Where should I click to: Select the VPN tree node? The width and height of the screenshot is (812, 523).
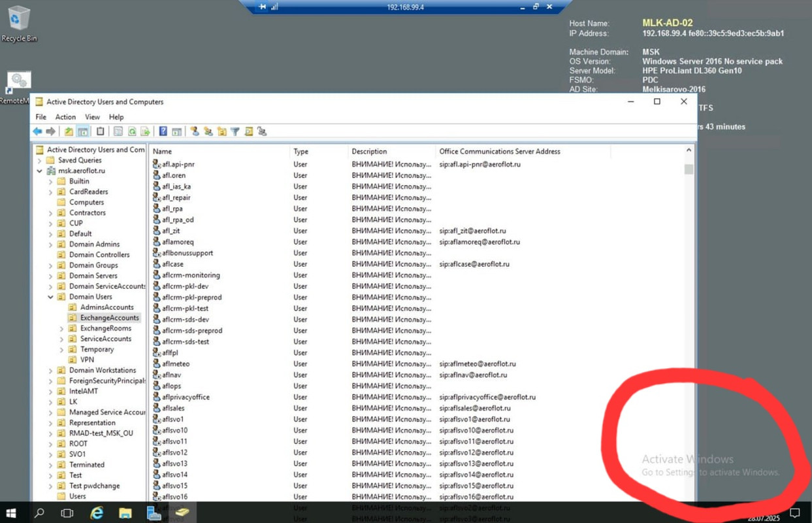[x=87, y=360]
